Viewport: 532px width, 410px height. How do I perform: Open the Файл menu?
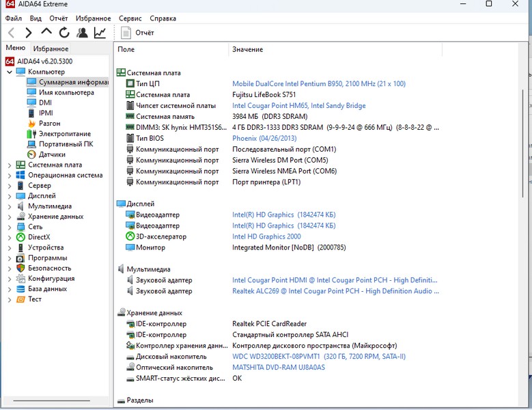(14, 18)
